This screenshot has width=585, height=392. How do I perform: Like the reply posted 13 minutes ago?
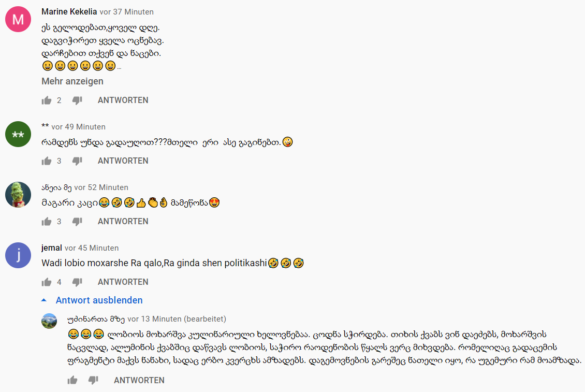click(x=72, y=380)
